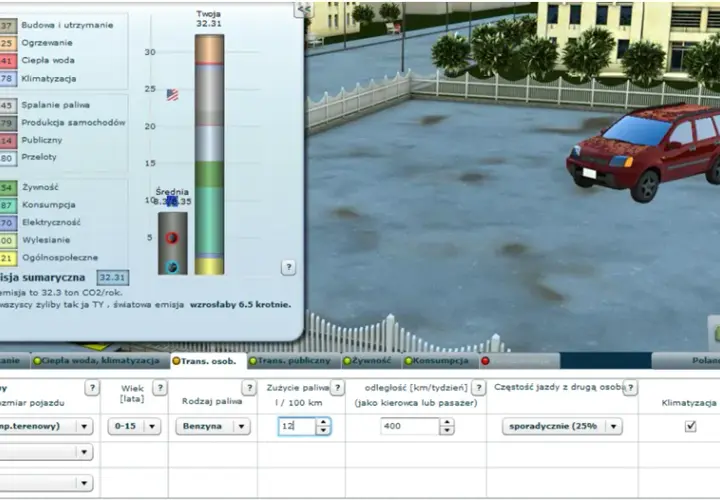
Task: Click the Spalanie paliwa value box
Action: pos(8,106)
